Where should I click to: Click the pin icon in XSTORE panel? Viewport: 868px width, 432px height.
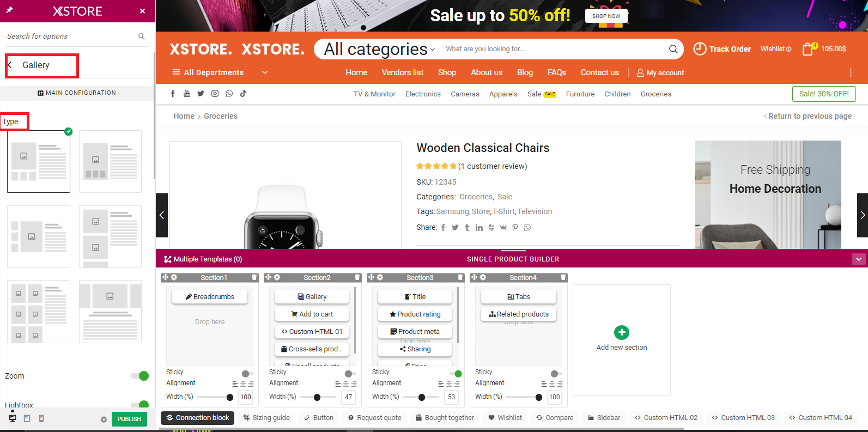click(x=9, y=10)
